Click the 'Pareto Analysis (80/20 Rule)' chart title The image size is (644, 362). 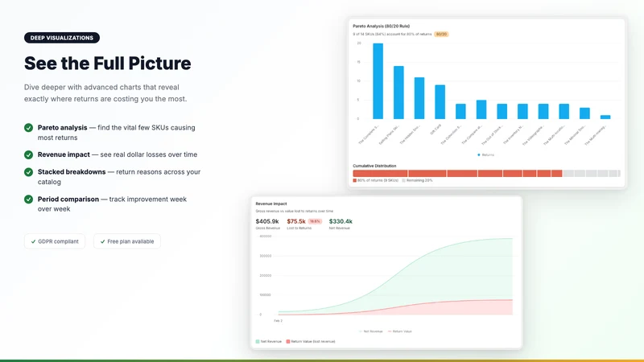381,26
